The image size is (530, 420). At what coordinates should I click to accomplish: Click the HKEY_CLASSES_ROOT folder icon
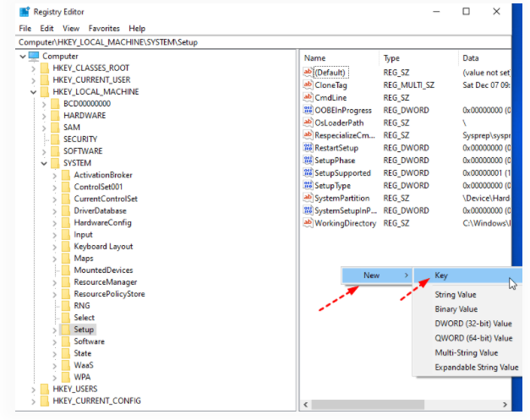45,68
